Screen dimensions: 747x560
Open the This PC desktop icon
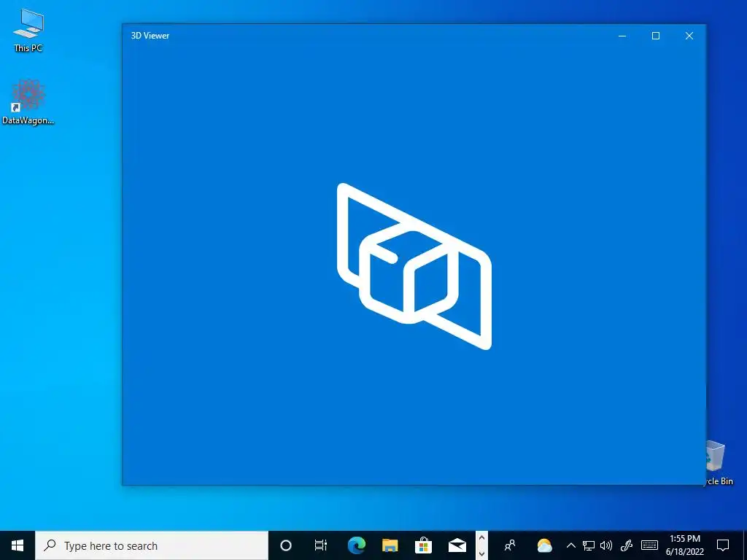tap(28, 31)
